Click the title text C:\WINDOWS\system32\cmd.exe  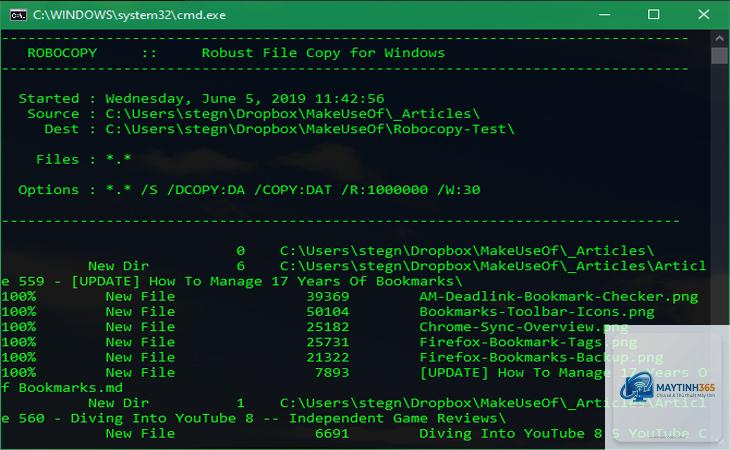(x=129, y=15)
